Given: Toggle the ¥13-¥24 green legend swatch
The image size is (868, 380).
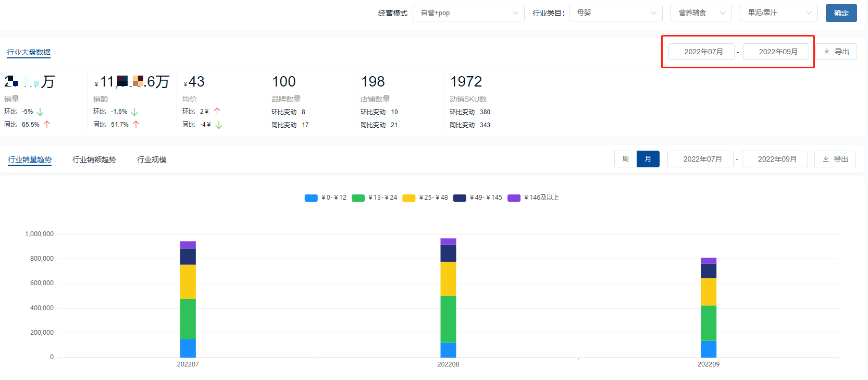Looking at the screenshot, I should [x=358, y=198].
